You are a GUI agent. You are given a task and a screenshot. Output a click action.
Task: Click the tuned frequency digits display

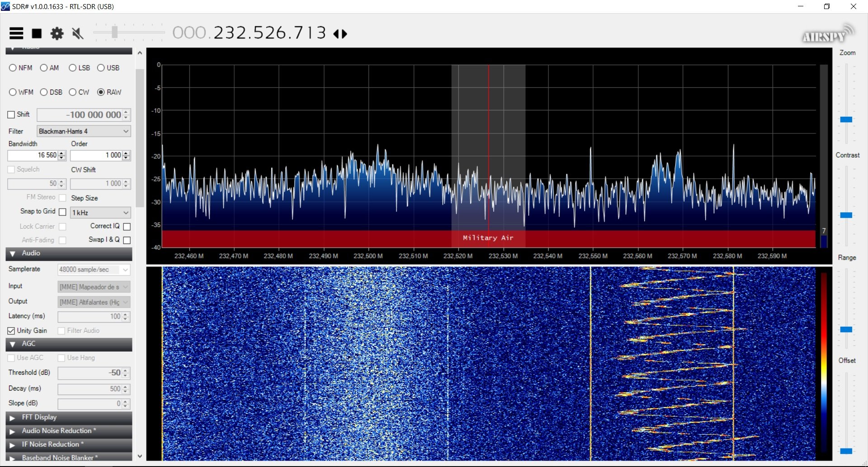pyautogui.click(x=249, y=33)
